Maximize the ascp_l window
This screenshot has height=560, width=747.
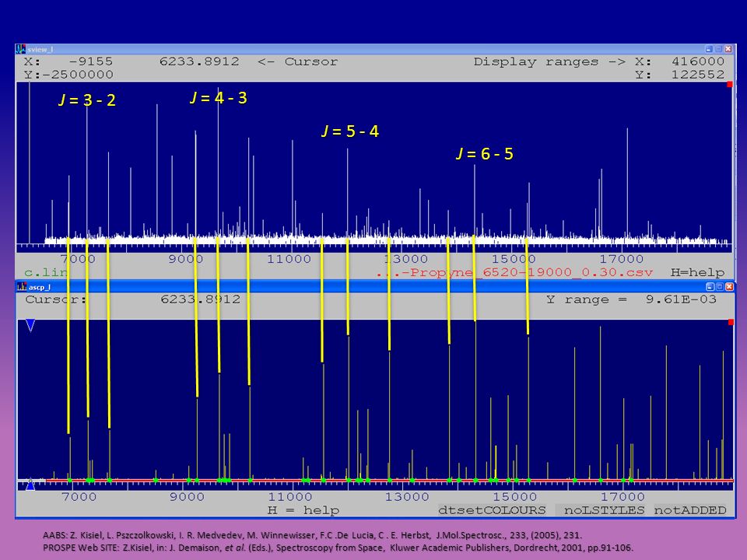tap(720, 287)
